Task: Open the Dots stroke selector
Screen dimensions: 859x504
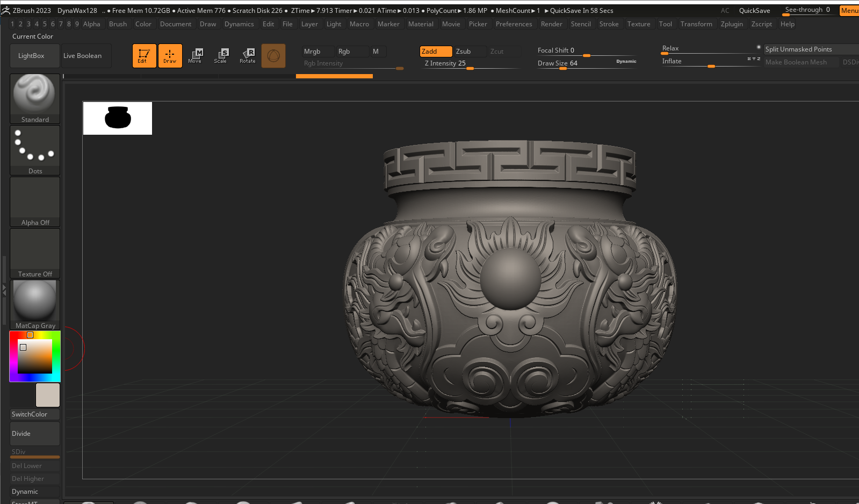Action: click(35, 150)
